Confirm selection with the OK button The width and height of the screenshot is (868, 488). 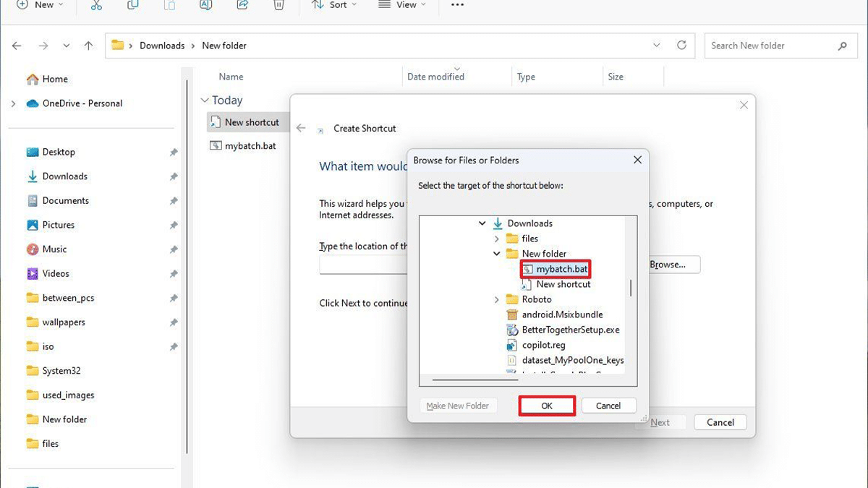coord(547,406)
